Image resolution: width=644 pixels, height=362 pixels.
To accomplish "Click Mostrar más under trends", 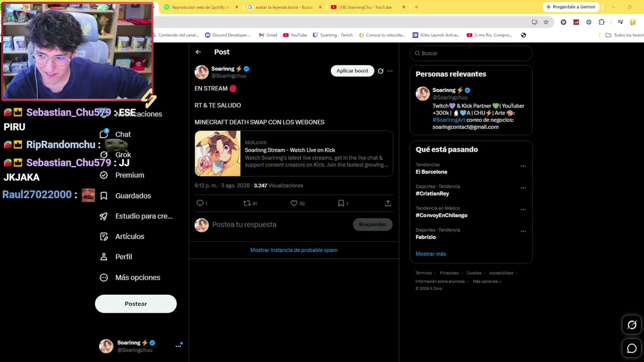I will coord(431,254).
